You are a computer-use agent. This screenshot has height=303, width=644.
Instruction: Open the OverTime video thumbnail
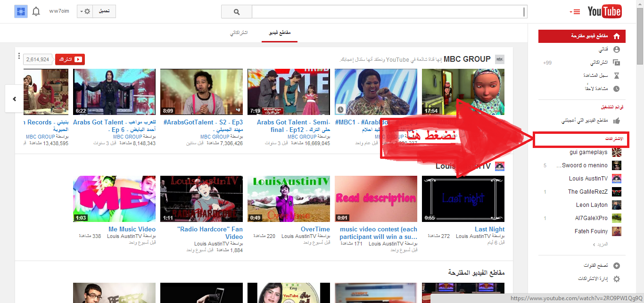289,199
